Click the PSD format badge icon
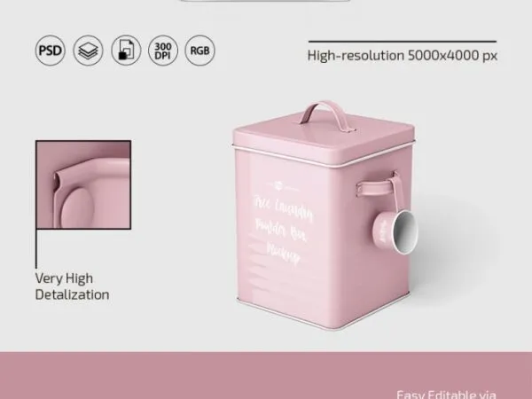The height and width of the screenshot is (399, 532). (51, 51)
